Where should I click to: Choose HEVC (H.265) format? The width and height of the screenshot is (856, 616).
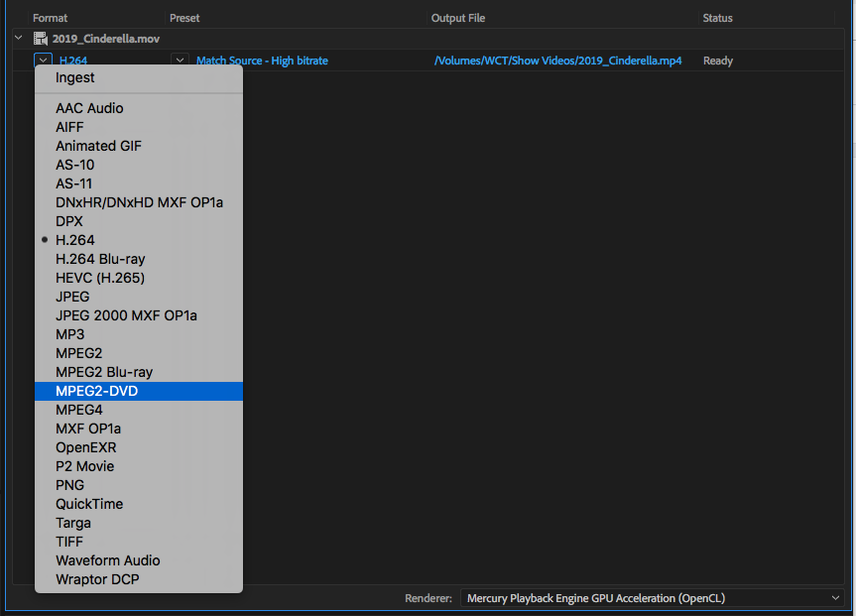(100, 278)
